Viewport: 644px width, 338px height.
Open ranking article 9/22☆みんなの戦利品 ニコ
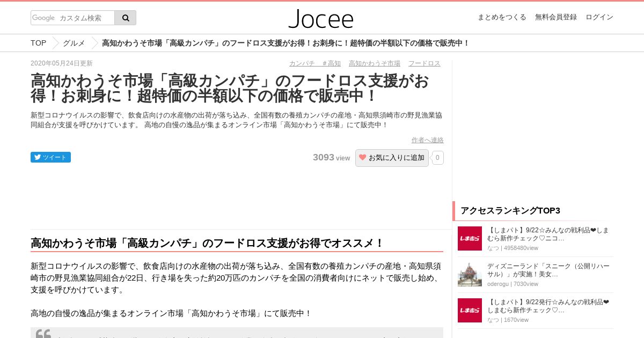pyautogui.click(x=548, y=234)
